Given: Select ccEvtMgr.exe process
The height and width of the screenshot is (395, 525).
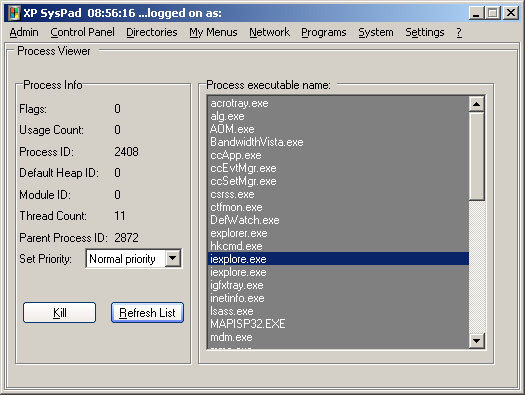Looking at the screenshot, I should click(338, 168).
